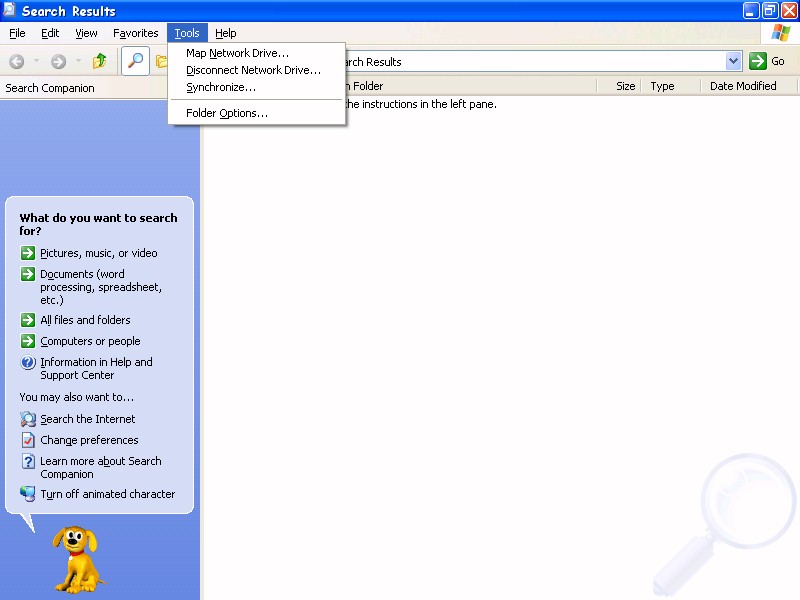Close the open Tools menu
Image resolution: width=800 pixels, height=600 pixels.
pos(187,33)
